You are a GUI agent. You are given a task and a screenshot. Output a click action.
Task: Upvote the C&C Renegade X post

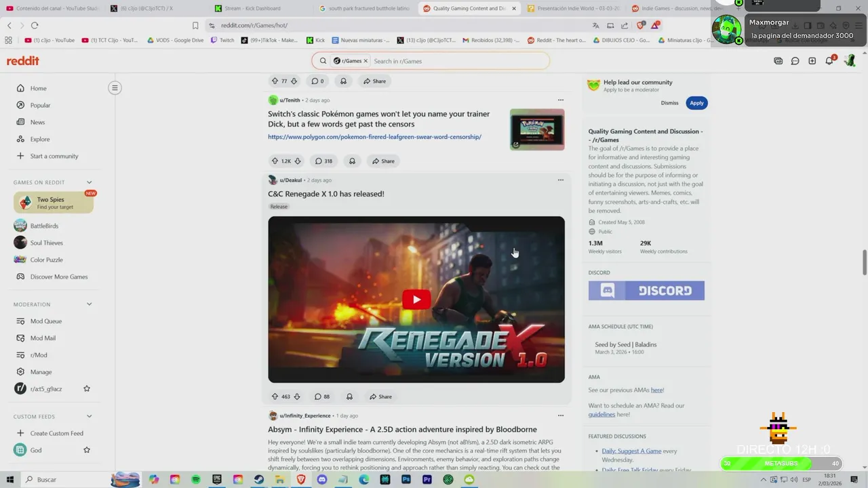tap(275, 396)
